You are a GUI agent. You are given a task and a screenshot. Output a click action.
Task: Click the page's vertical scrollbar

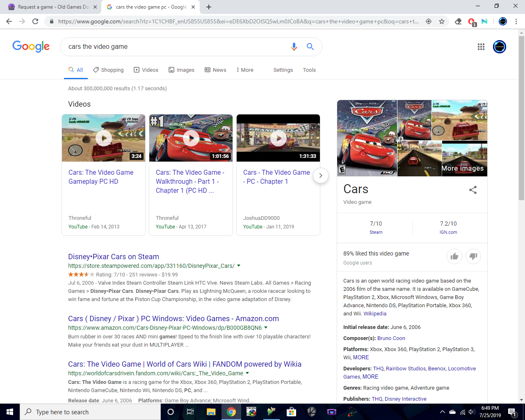pyautogui.click(x=521, y=123)
